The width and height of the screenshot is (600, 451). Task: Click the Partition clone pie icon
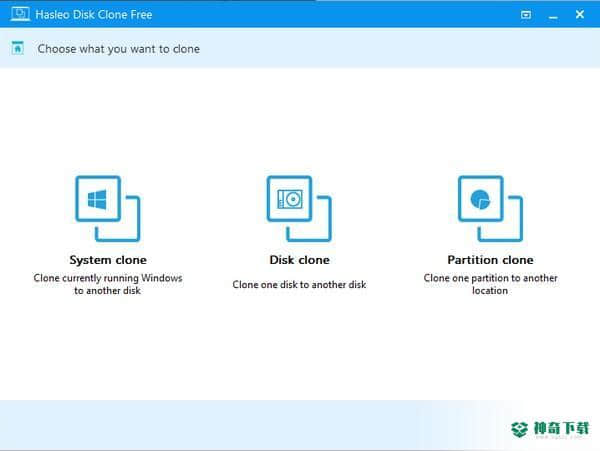click(490, 208)
